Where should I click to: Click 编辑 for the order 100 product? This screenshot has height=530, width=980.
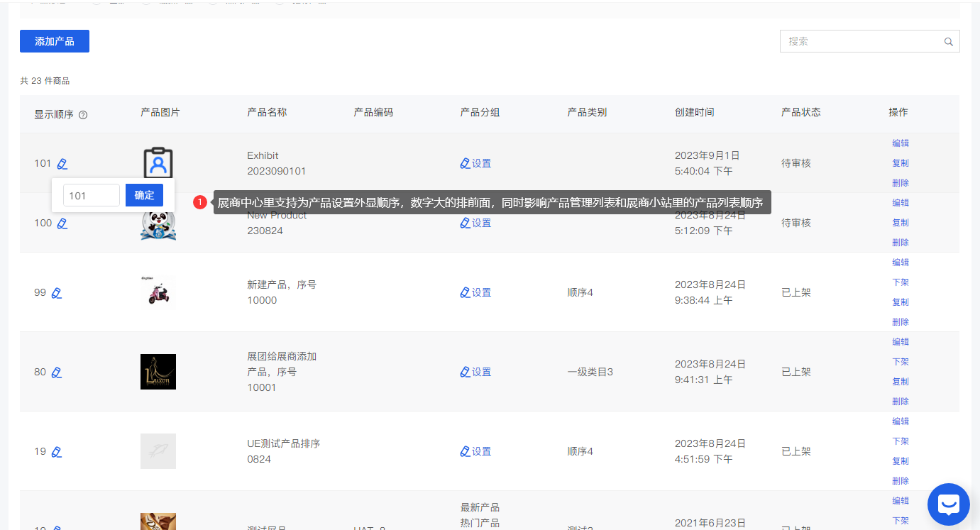point(901,202)
